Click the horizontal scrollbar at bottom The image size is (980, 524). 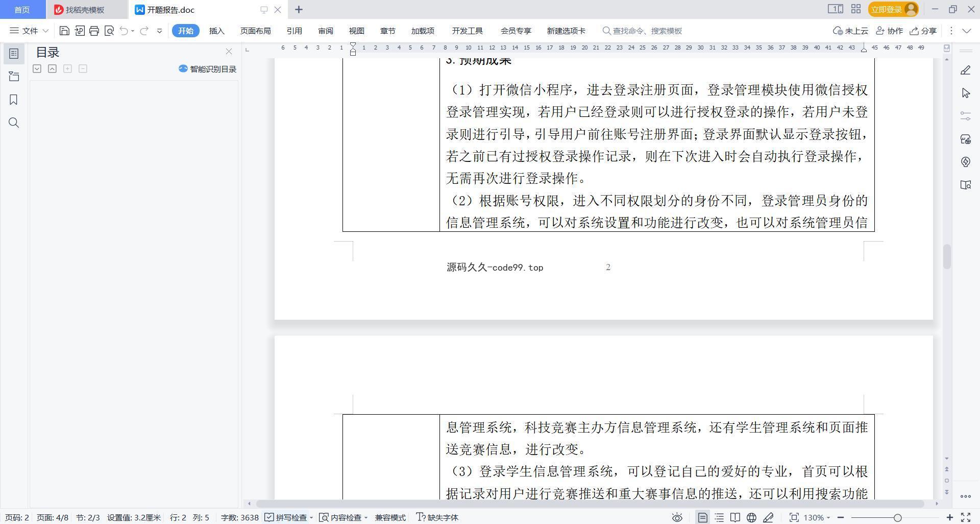pos(590,504)
